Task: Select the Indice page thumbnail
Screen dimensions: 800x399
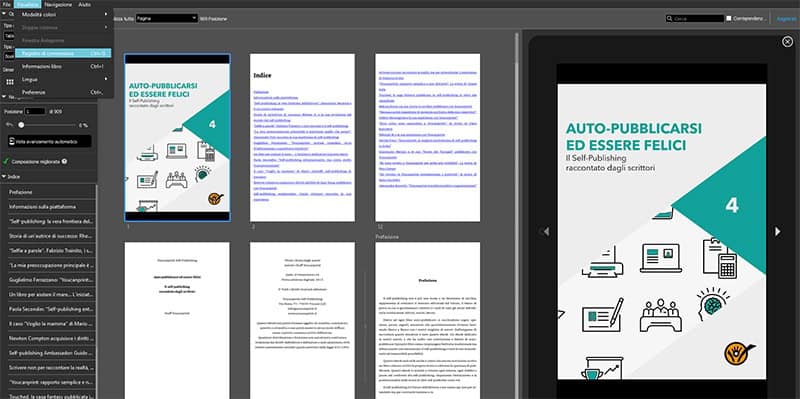Action: pos(302,137)
